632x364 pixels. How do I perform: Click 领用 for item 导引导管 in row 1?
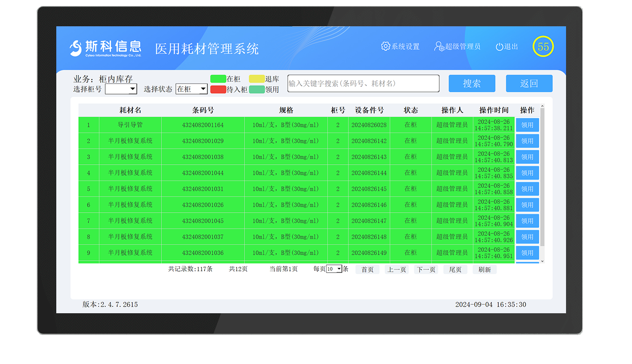pyautogui.click(x=527, y=125)
